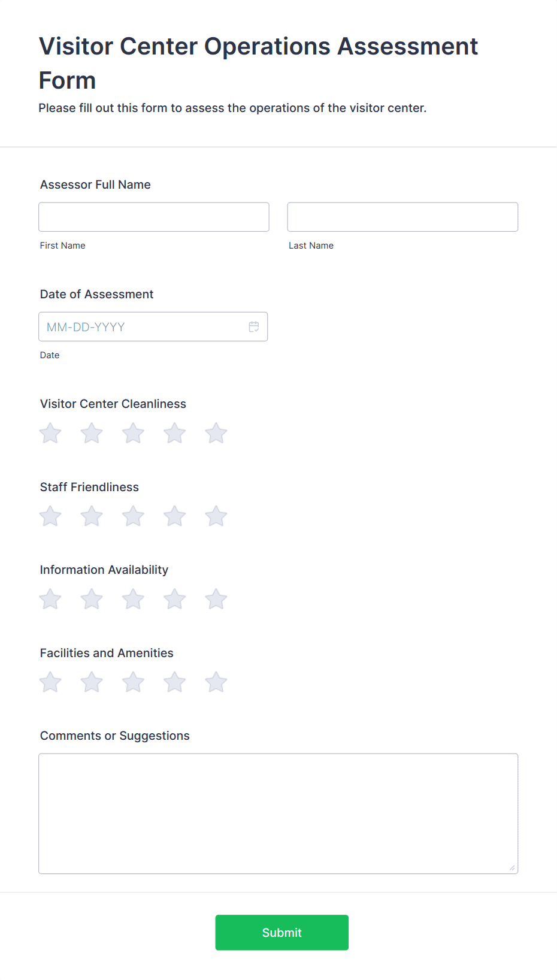This screenshot has width=557, height=980.
Task: Set Facilities and Amenities to four stars
Action: coord(175,682)
